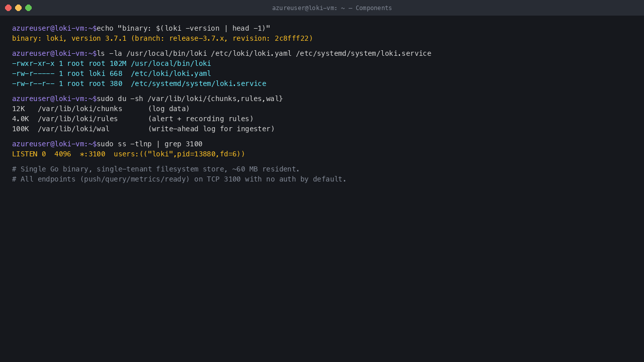
Task: Click the '(alert + recording rules)' annotation
Action: tap(201, 119)
